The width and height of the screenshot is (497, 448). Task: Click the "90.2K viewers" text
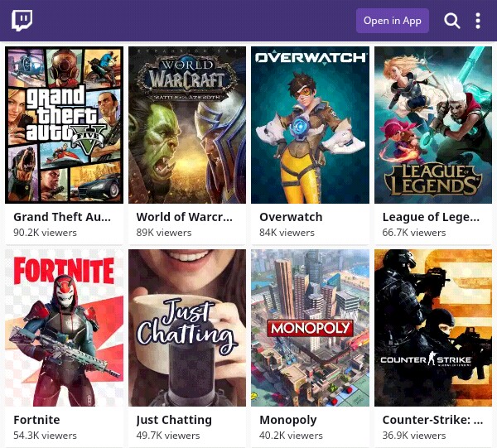pos(45,233)
